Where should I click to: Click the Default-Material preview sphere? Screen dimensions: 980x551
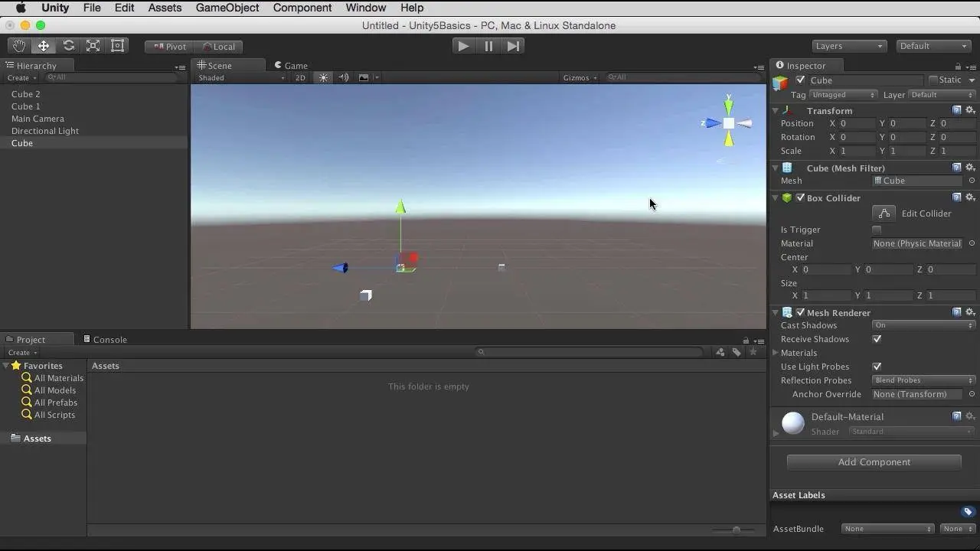click(793, 422)
